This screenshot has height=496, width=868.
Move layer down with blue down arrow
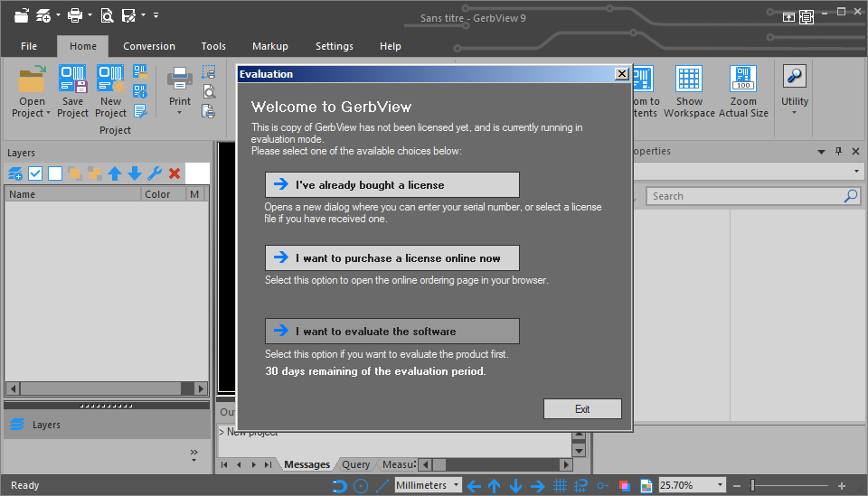coord(135,173)
